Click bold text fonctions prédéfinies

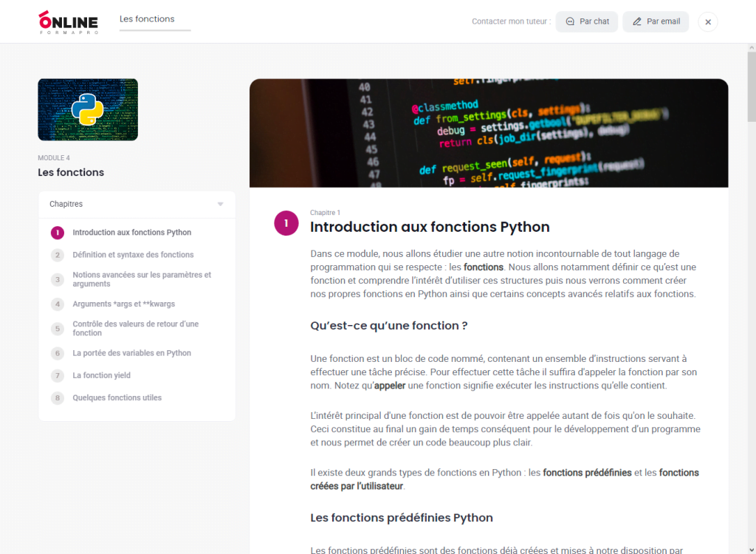(587, 473)
